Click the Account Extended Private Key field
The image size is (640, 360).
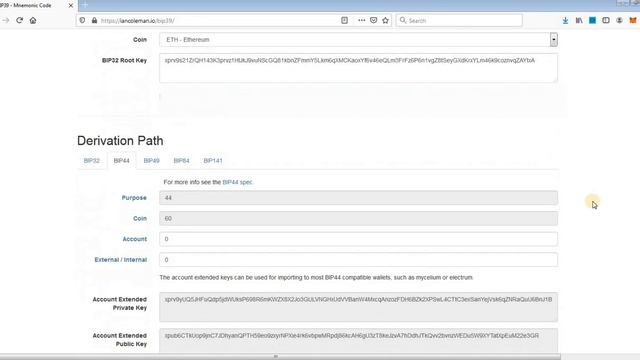coord(358,307)
